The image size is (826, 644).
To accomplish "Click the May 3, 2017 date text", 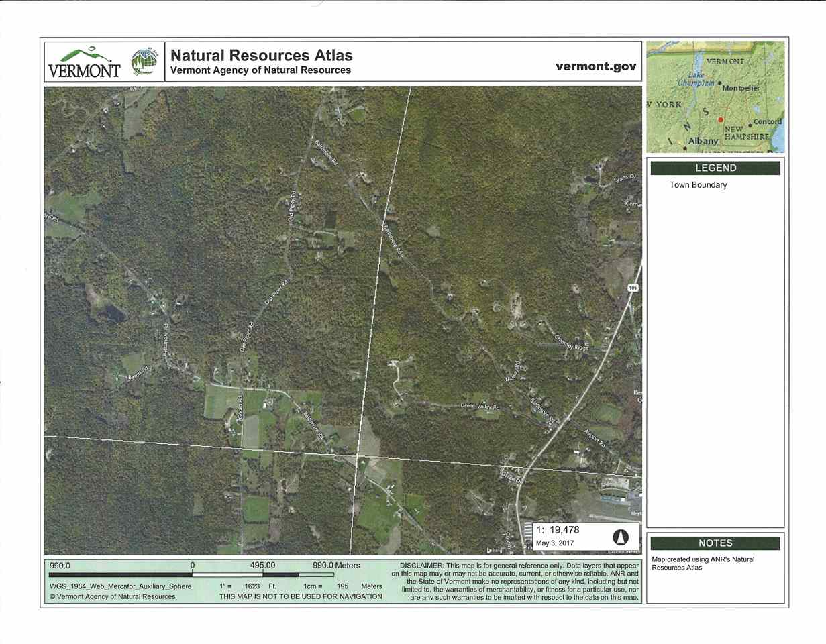I will coord(556,541).
